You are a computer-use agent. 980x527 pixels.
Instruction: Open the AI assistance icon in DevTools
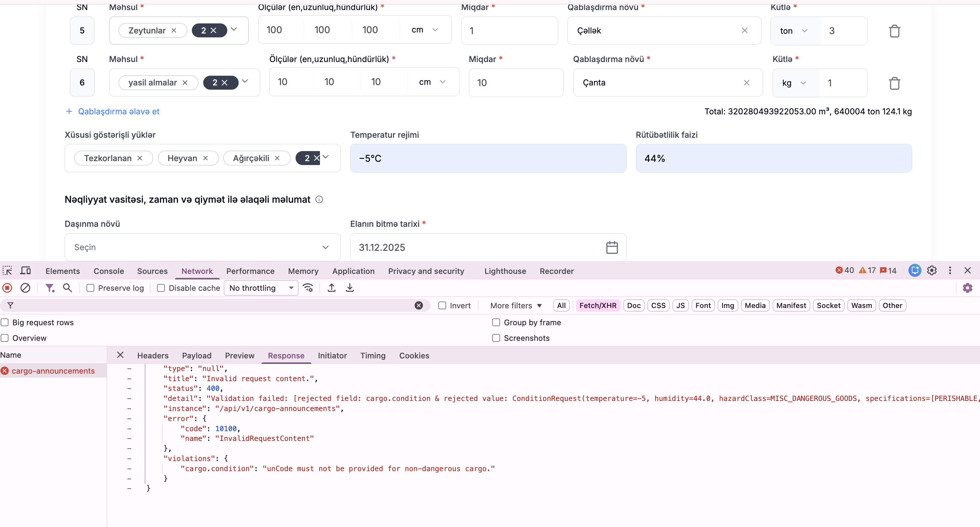915,270
